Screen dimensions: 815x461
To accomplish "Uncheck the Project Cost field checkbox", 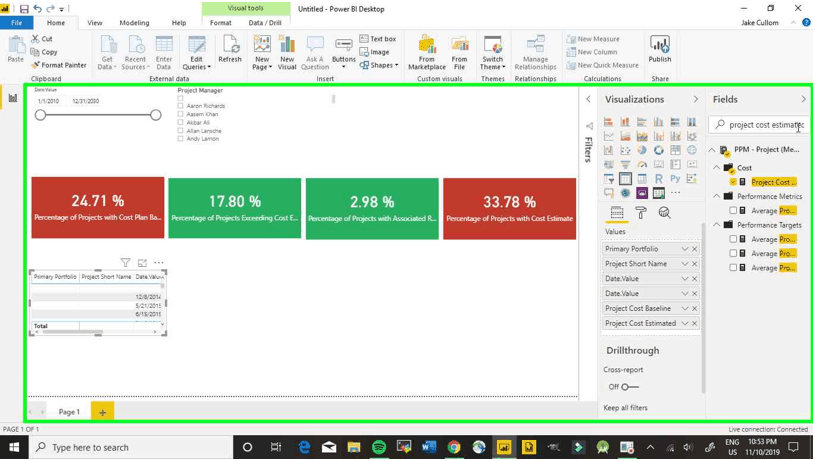I will (x=733, y=182).
